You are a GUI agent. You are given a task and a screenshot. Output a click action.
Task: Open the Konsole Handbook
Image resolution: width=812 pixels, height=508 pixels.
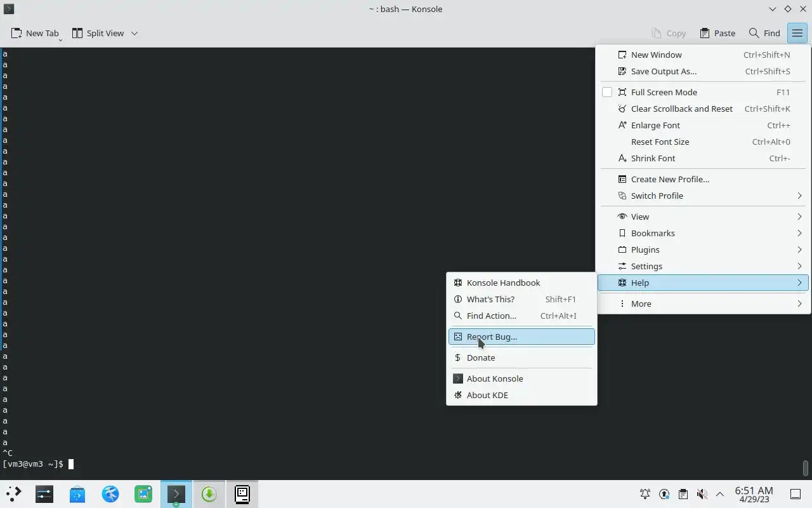click(x=521, y=283)
